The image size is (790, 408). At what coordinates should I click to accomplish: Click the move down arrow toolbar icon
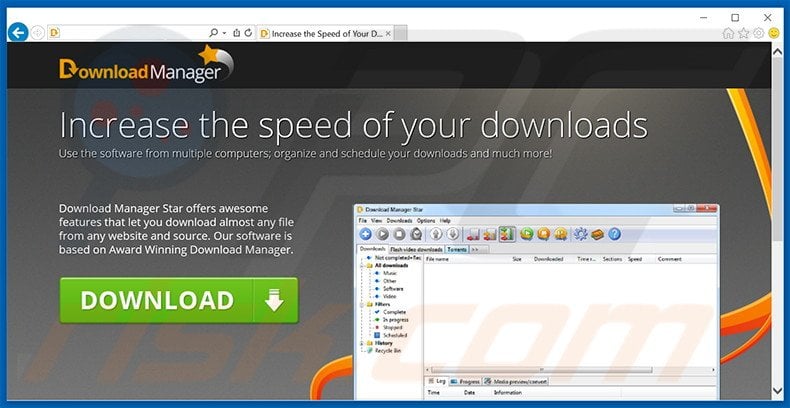pos(453,234)
